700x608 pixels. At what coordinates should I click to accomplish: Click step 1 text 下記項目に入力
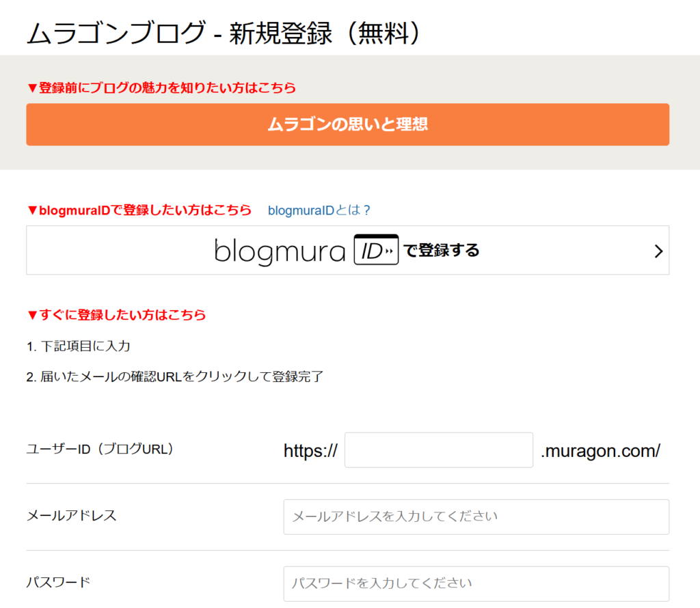79,346
